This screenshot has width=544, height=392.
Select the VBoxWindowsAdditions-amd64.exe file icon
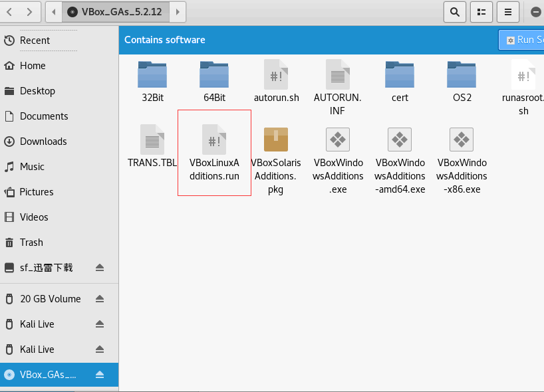[x=400, y=140]
